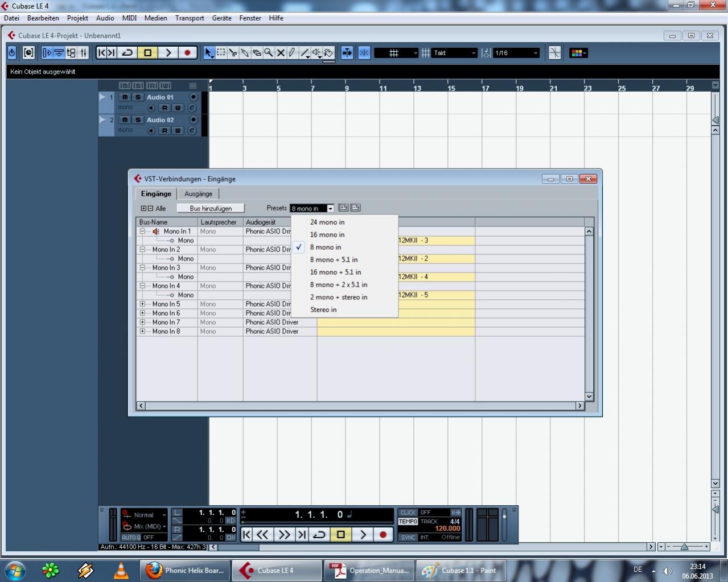Select the Glue tool
This screenshot has height=582, width=728.
click(x=245, y=53)
